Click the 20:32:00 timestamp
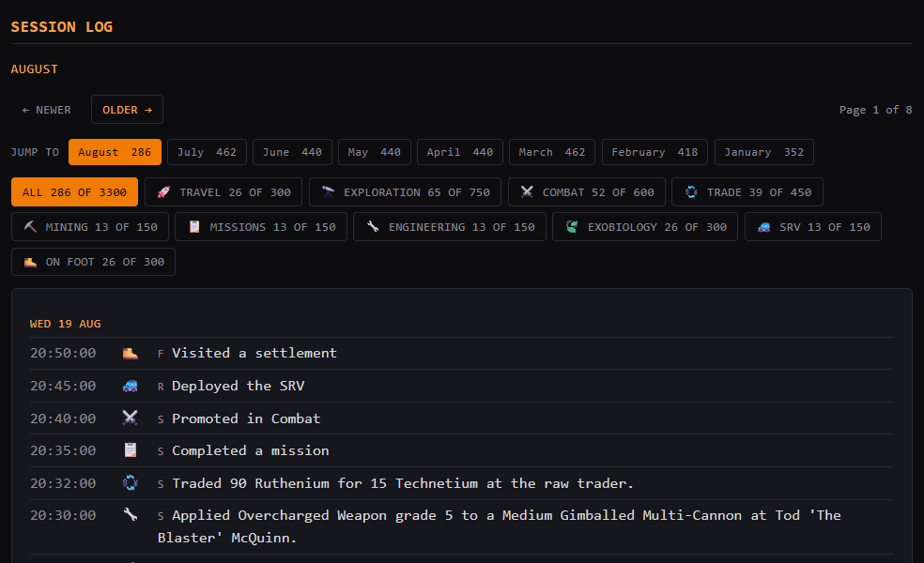The image size is (924, 563). coord(63,483)
